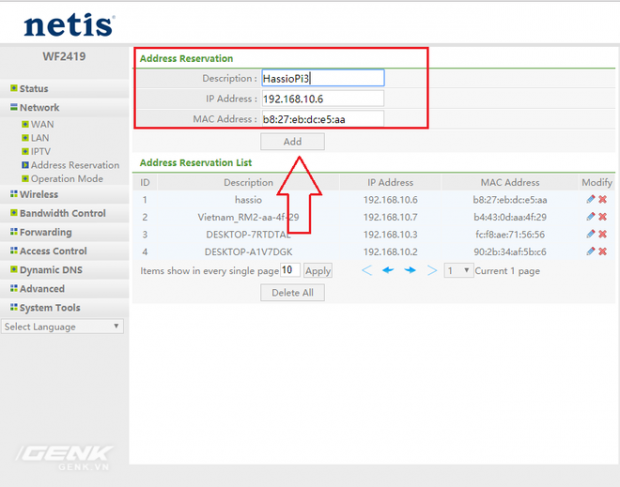This screenshot has width=620, height=487.
Task: Collapse the Network menu section
Action: pos(38,108)
